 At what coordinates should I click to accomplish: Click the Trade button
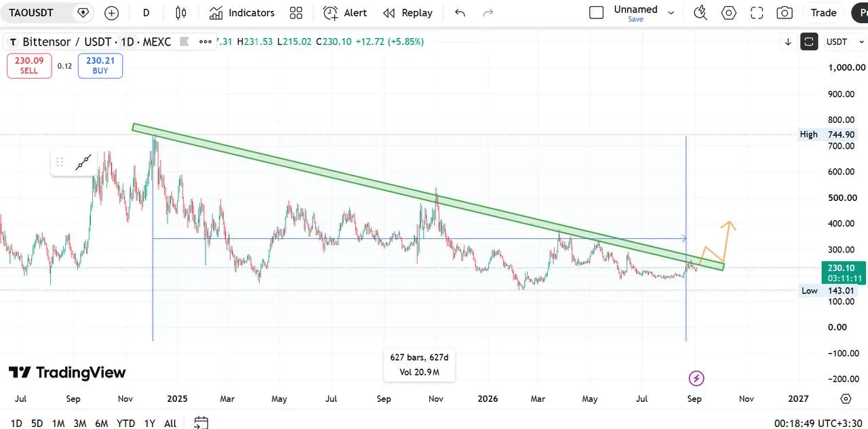(x=823, y=13)
